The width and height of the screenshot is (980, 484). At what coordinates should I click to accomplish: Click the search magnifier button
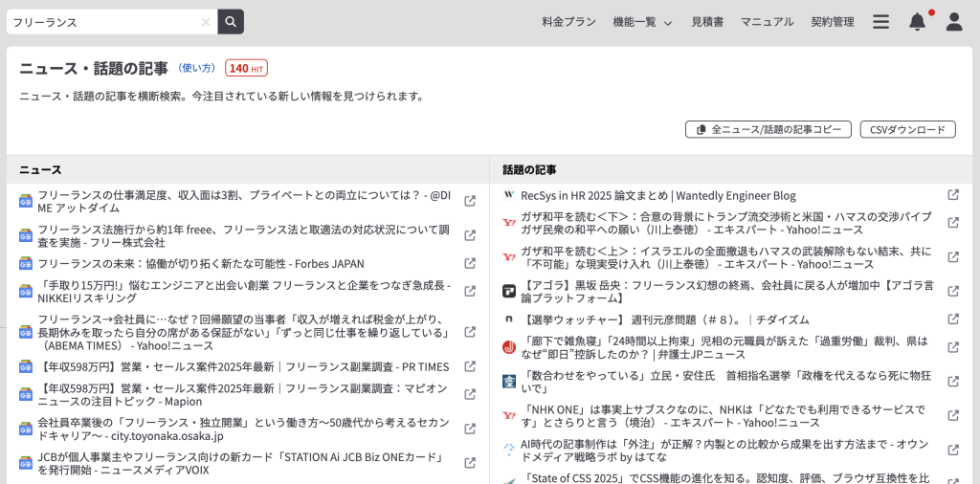(231, 22)
